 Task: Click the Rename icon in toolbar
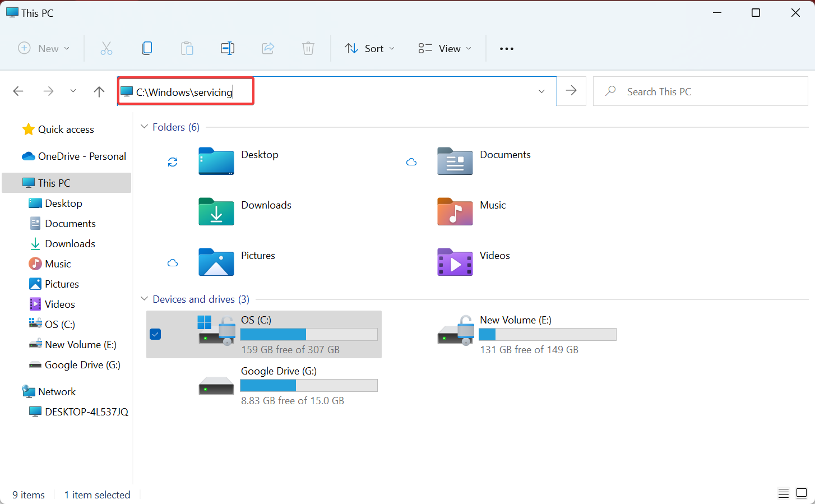tap(228, 49)
